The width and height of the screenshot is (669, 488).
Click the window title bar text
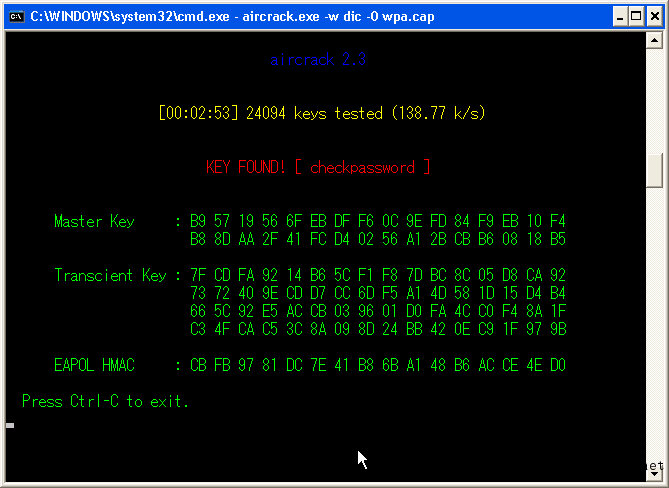pos(232,17)
